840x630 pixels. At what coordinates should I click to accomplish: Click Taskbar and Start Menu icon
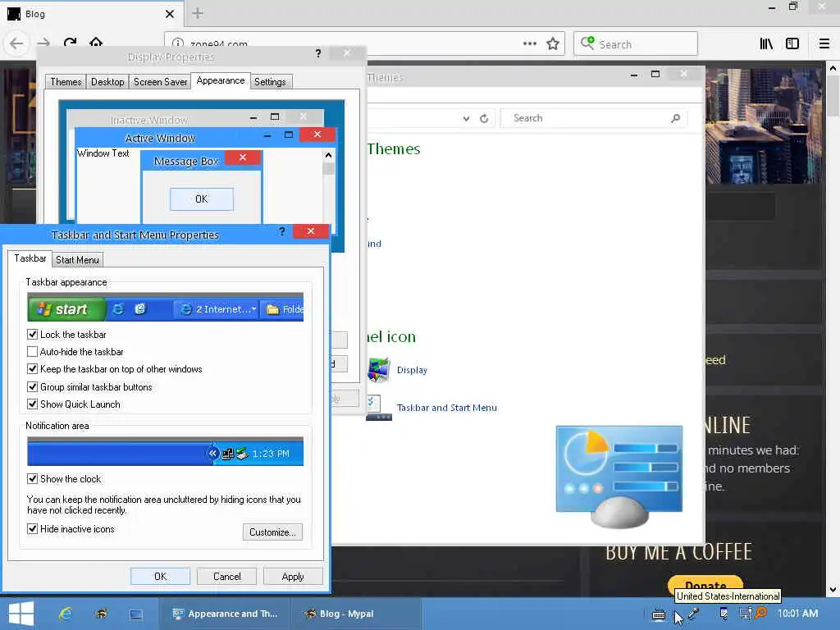tap(378, 408)
